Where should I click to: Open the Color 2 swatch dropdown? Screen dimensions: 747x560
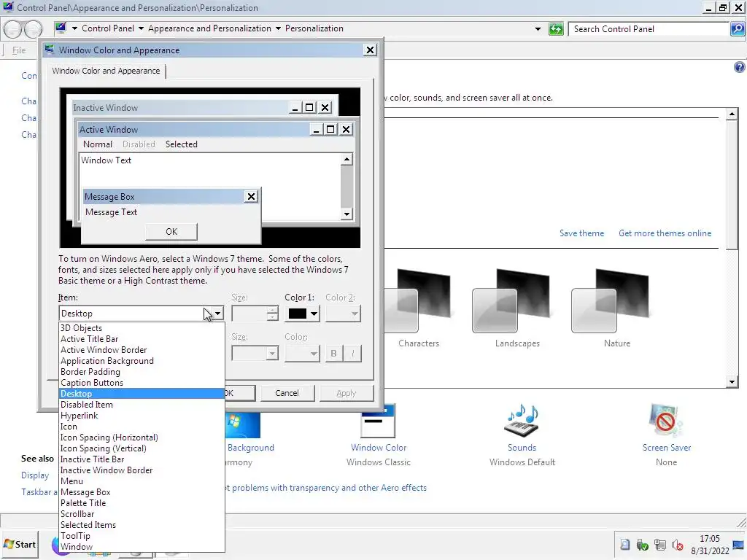(343, 314)
